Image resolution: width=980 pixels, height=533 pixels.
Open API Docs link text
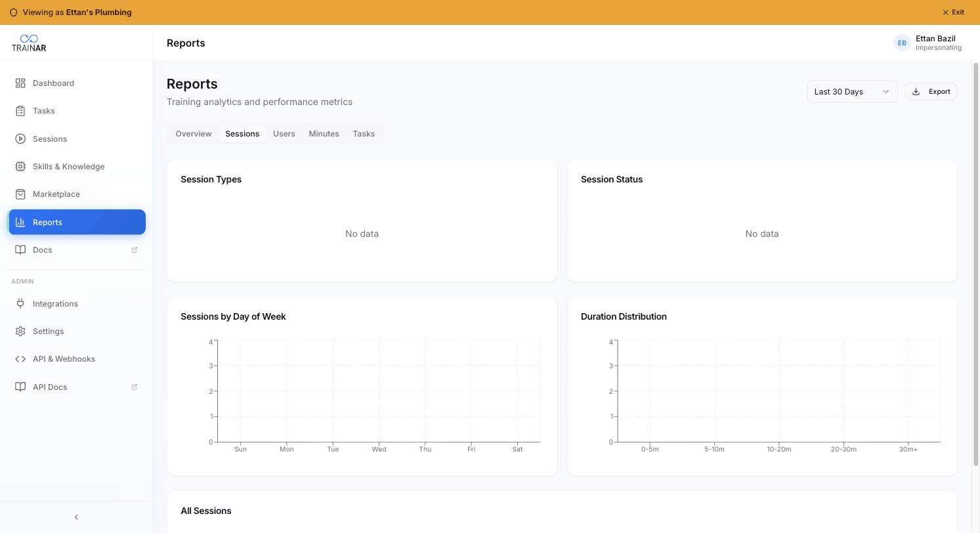click(x=50, y=387)
